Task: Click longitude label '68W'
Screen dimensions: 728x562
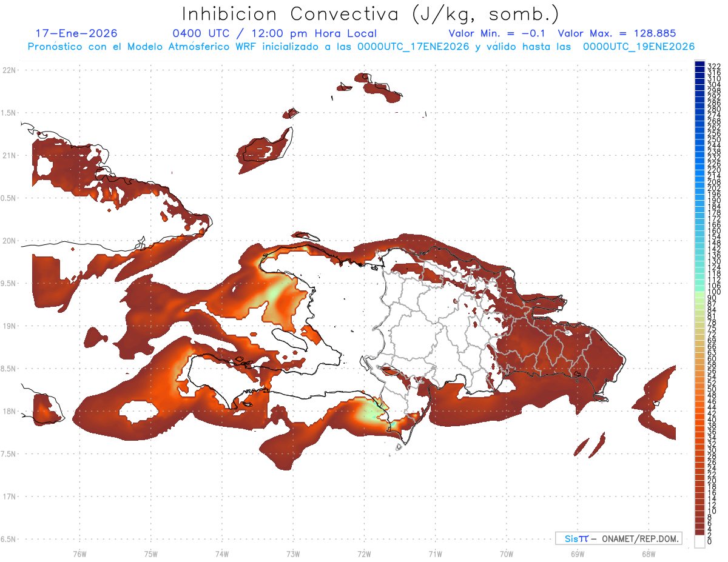Action: tap(649, 553)
